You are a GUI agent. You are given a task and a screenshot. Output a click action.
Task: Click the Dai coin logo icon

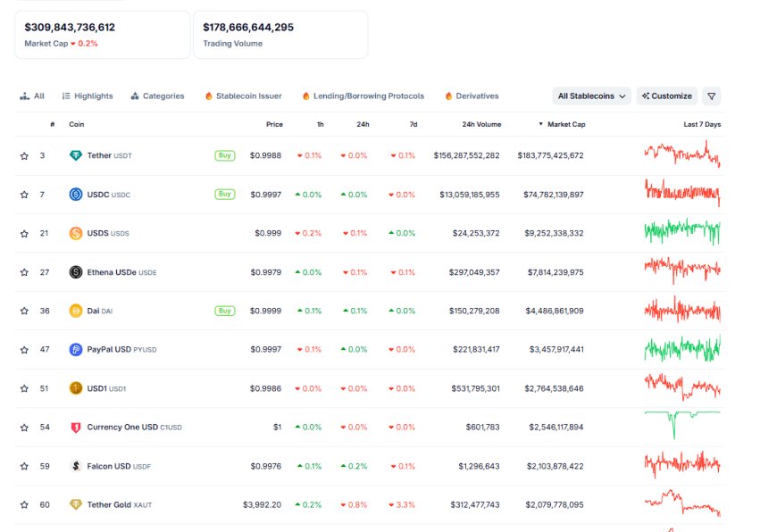click(x=75, y=311)
